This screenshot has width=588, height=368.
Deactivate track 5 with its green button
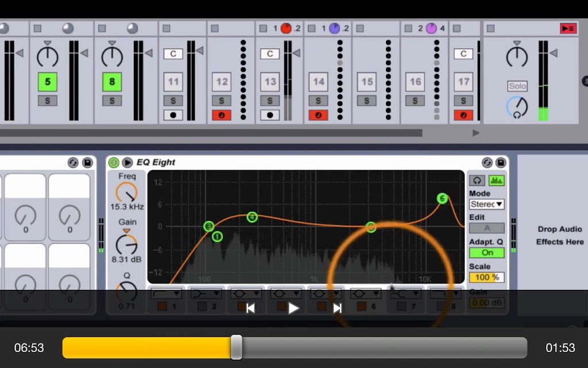click(47, 82)
